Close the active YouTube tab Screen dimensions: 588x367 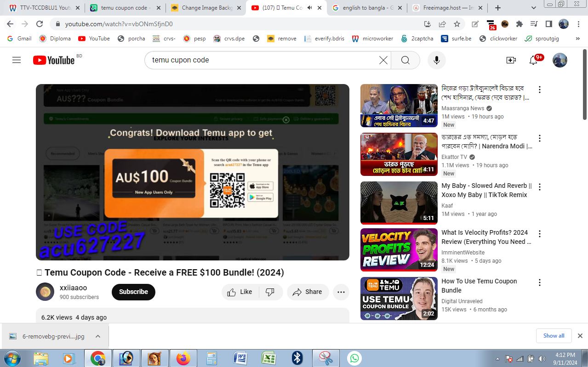320,8
